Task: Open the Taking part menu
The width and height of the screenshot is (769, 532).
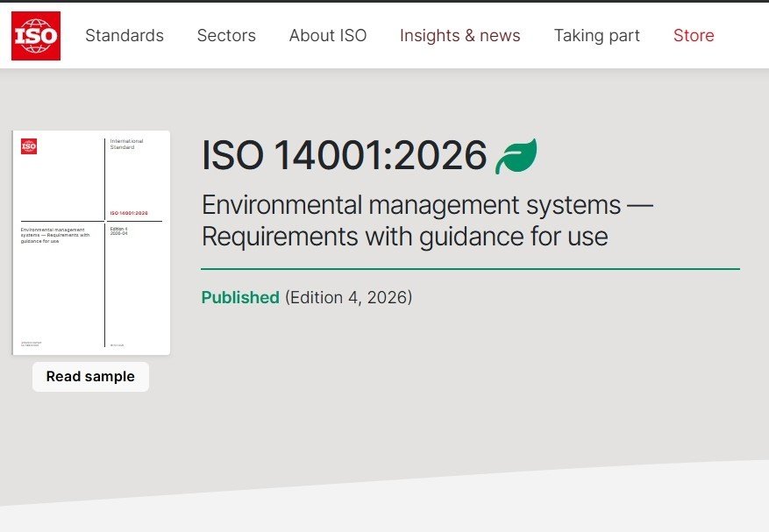Action: (597, 35)
